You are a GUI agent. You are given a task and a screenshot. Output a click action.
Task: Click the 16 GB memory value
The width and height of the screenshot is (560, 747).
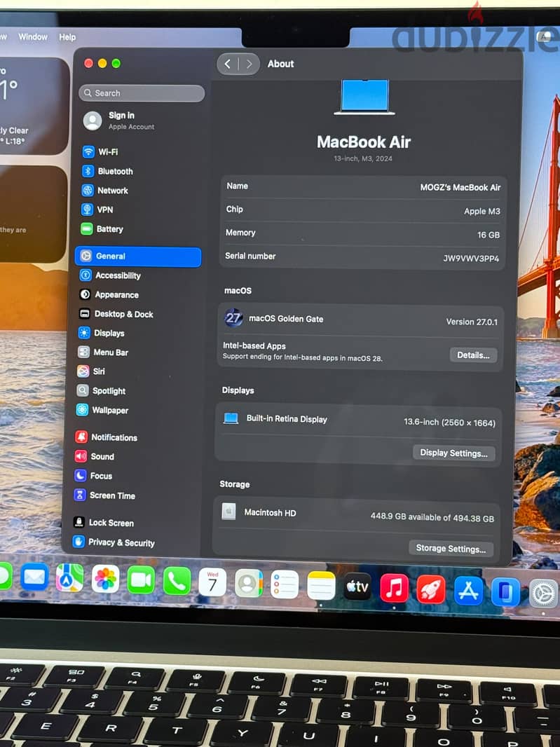click(x=489, y=235)
